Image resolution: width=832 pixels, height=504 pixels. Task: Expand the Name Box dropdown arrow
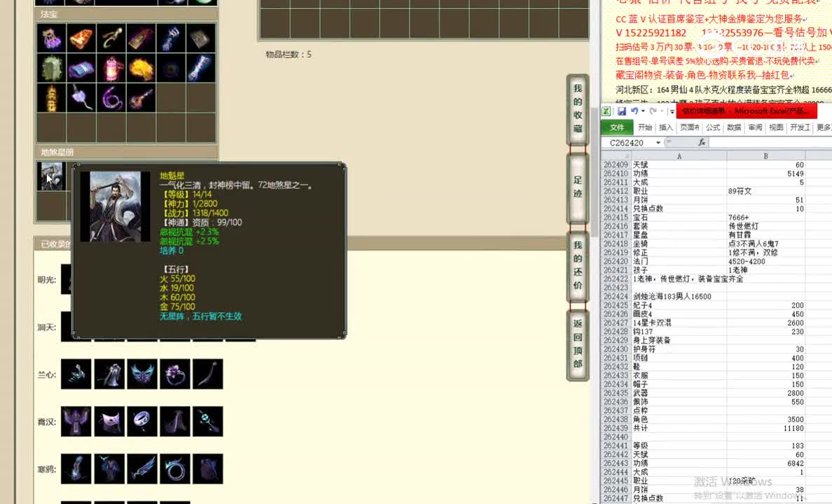point(658,143)
